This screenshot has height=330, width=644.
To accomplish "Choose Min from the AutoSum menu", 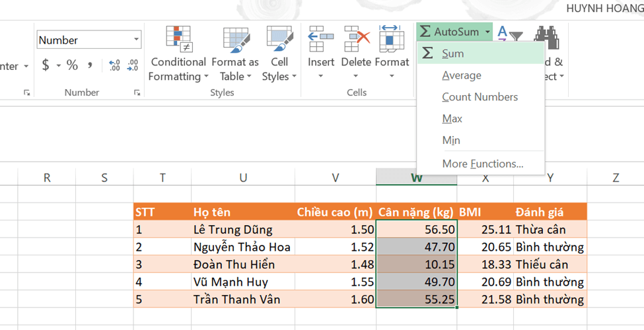I will point(481,141).
